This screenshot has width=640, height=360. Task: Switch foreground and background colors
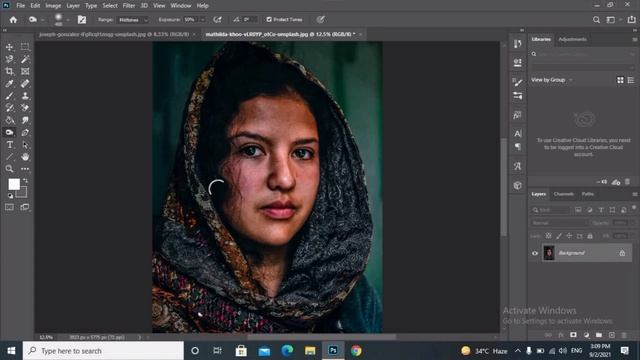26,180
